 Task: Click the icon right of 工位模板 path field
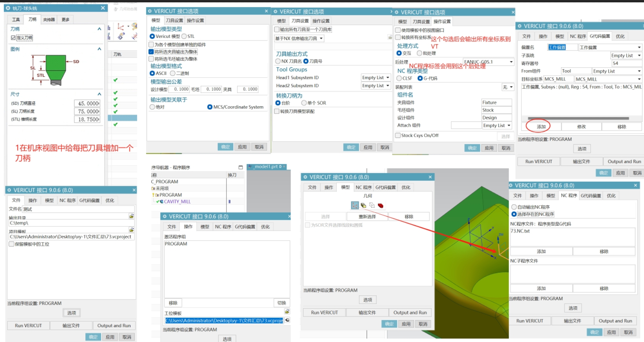[287, 320]
